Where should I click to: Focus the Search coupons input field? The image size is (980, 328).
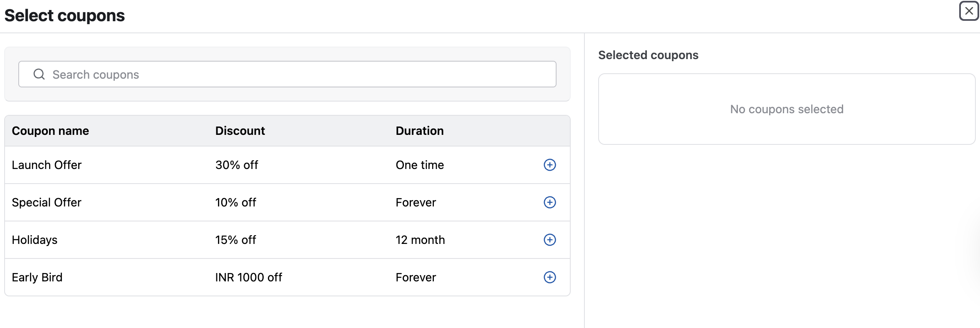pos(287,74)
